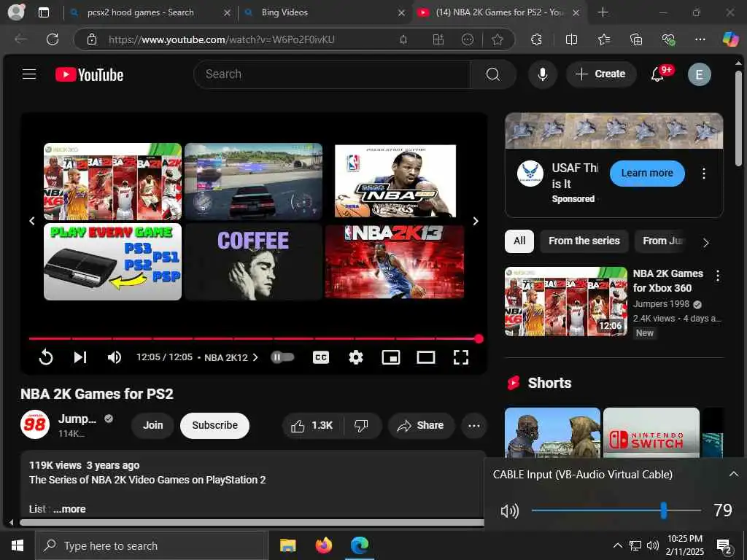This screenshot has height=560, width=747.
Task: Open browser extensions puzzle icon
Action: pyautogui.click(x=536, y=39)
